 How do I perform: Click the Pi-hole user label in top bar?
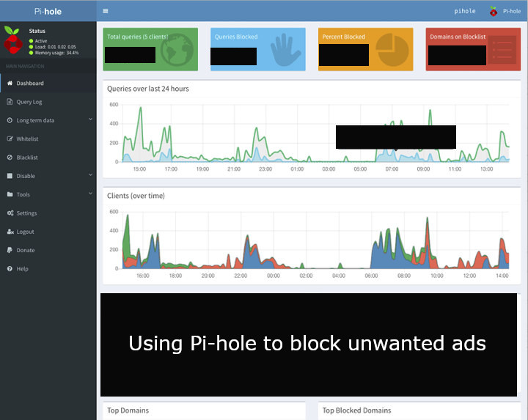pyautogui.click(x=512, y=11)
